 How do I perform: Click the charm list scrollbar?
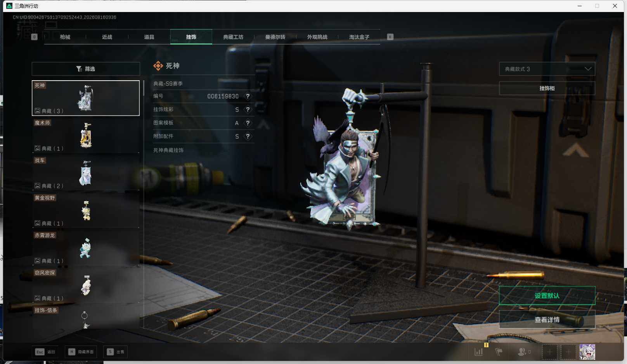pos(144,88)
